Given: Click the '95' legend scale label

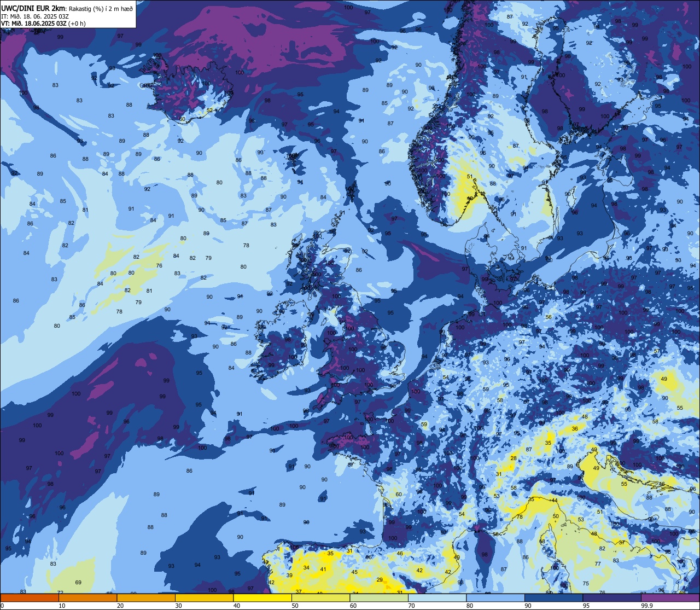Looking at the screenshot, I should click(x=586, y=606).
